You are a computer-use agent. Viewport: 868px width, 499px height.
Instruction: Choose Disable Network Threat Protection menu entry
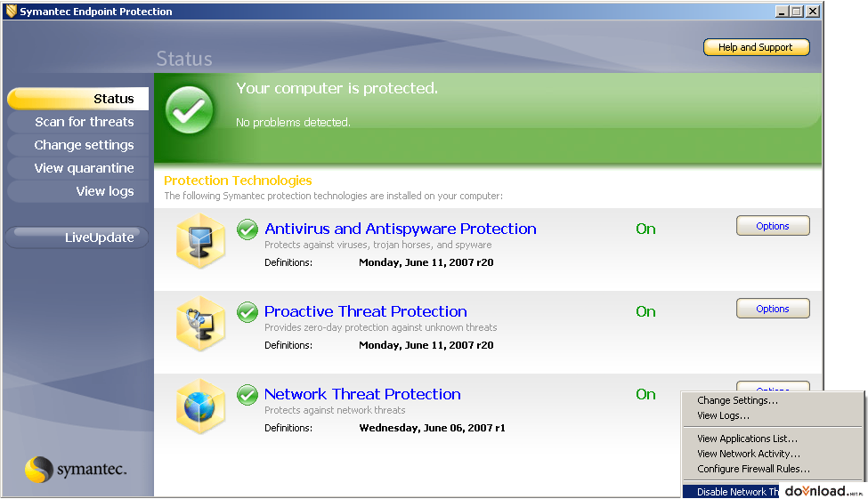[x=731, y=492]
